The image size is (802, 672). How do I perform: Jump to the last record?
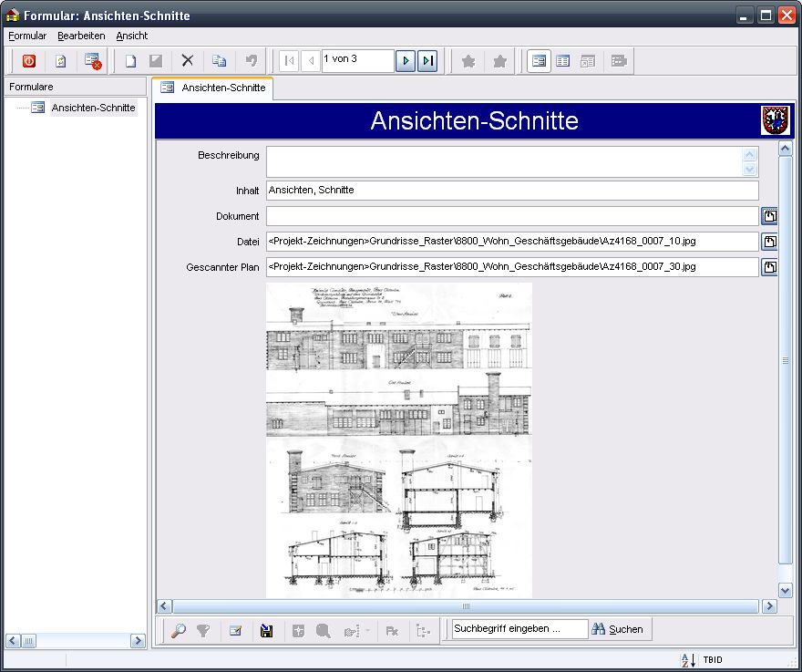[427, 61]
